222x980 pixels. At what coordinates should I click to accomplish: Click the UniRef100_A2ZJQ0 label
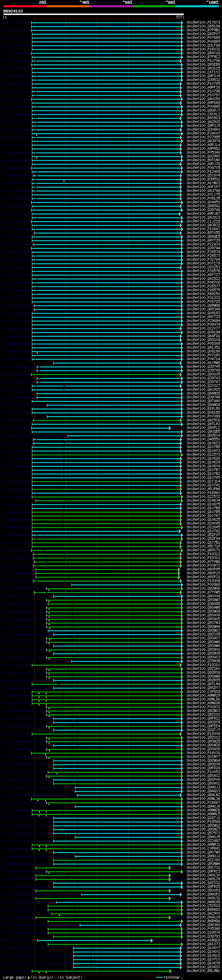[203, 860]
